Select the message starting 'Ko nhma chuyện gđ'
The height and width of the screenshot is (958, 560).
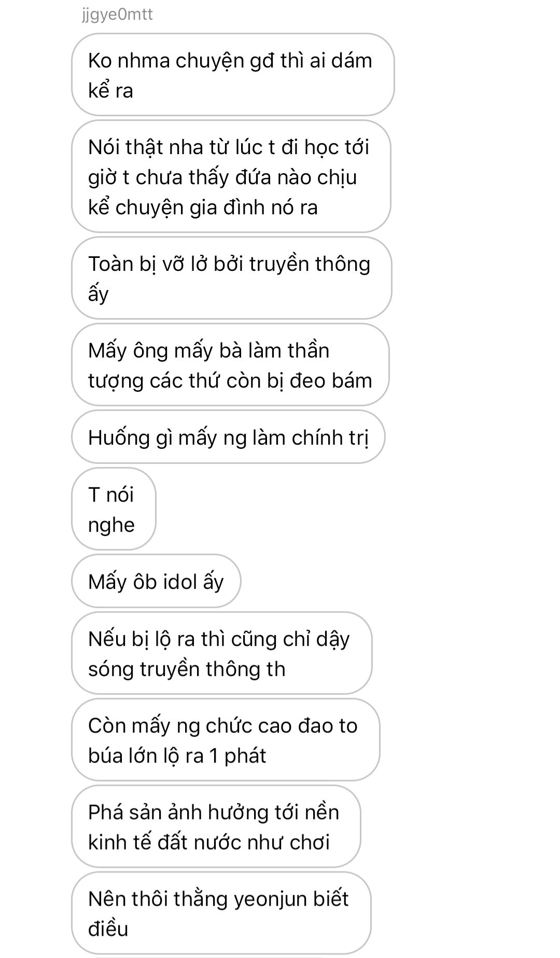tap(232, 75)
